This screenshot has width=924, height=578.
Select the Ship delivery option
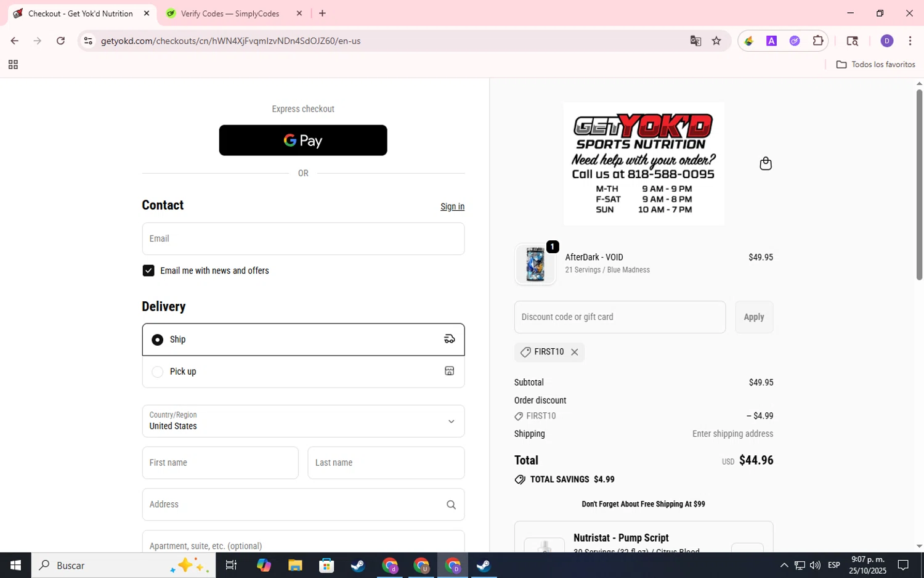click(x=303, y=340)
